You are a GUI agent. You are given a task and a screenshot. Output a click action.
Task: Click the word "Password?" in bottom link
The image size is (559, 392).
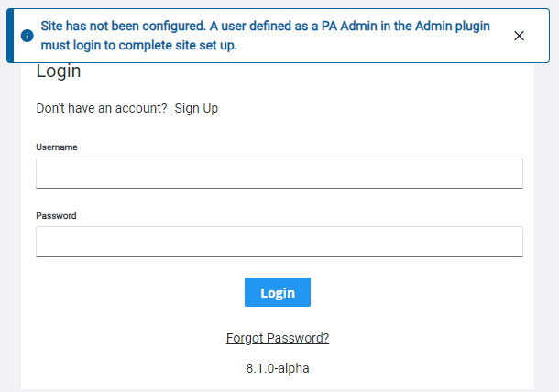click(x=298, y=338)
